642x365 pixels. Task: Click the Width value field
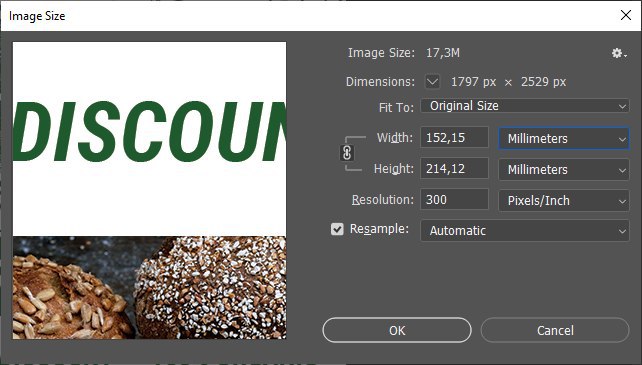coord(454,137)
